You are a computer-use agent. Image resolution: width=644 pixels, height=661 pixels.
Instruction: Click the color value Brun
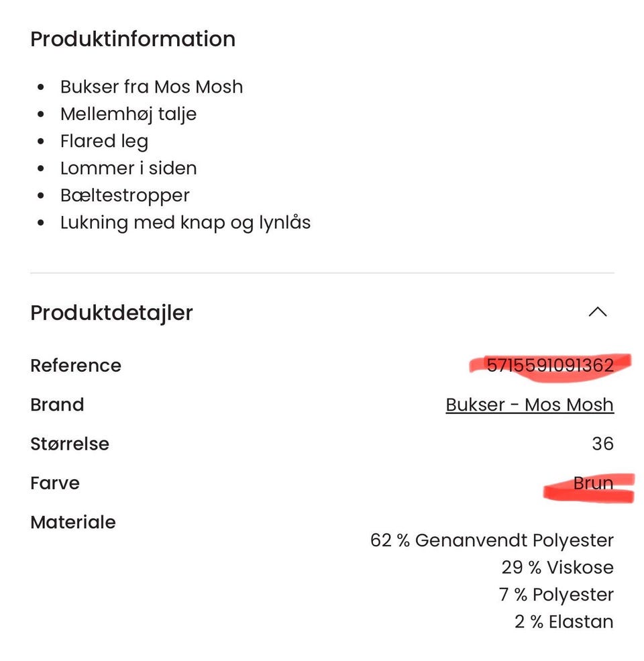point(593,483)
